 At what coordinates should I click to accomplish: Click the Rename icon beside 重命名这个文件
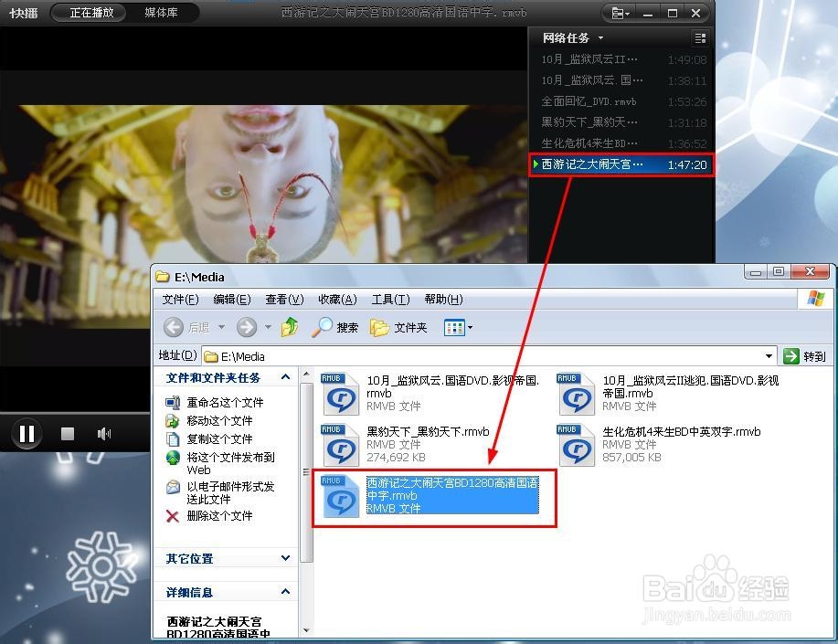coord(173,403)
